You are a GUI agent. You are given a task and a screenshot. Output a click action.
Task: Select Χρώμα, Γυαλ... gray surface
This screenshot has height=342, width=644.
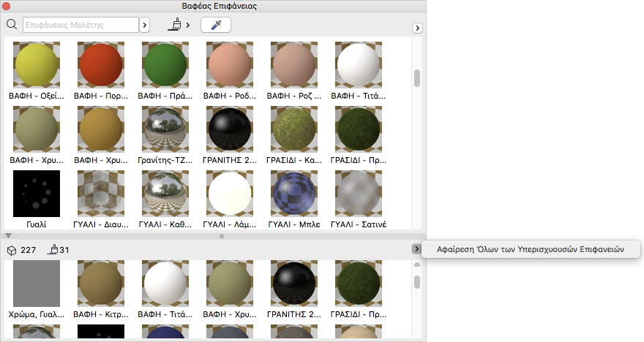click(x=37, y=284)
